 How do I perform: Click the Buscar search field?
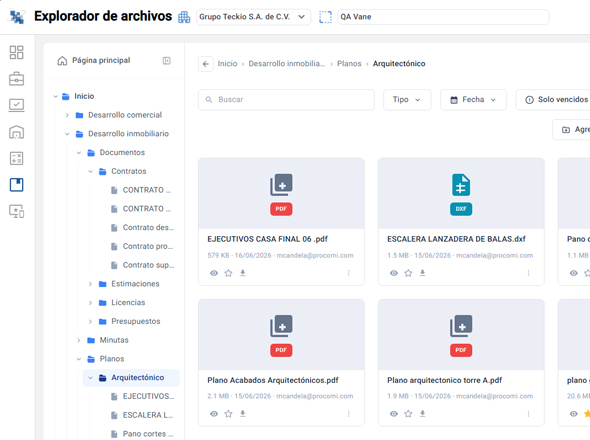[286, 100]
